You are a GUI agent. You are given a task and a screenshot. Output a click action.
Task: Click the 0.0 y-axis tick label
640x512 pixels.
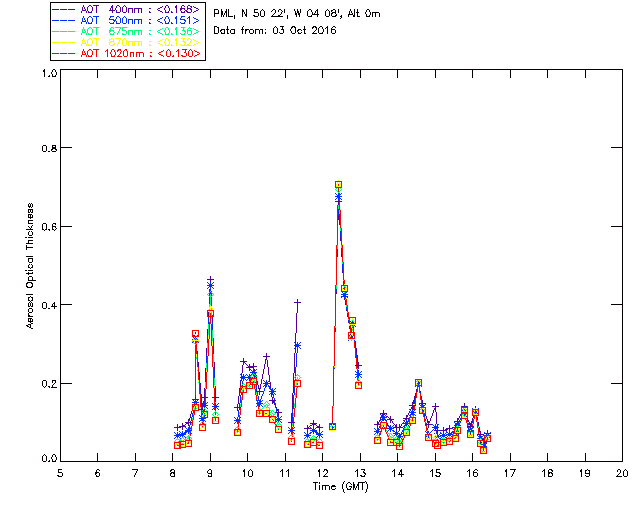click(x=49, y=459)
